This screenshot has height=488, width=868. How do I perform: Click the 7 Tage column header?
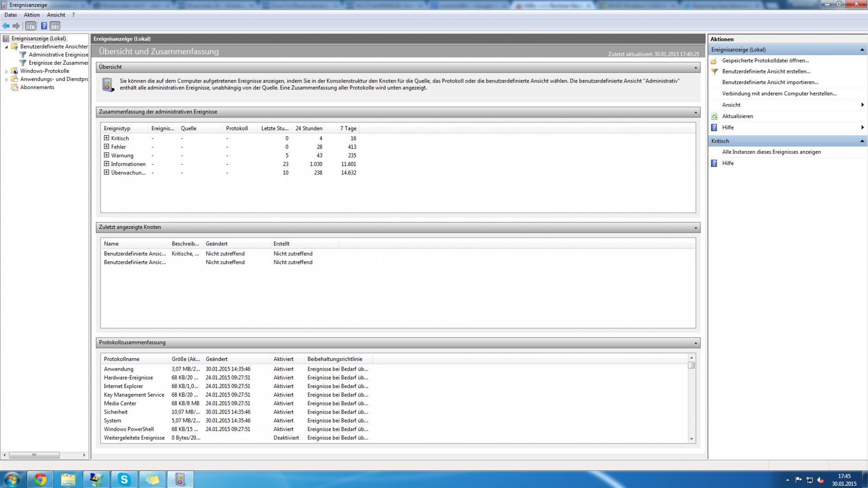[x=342, y=128]
